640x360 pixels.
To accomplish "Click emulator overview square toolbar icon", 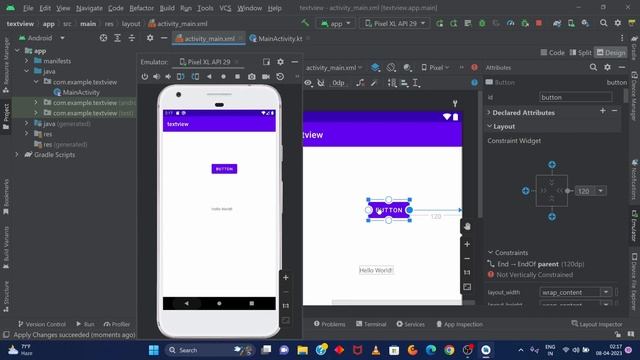I will 237,77.
